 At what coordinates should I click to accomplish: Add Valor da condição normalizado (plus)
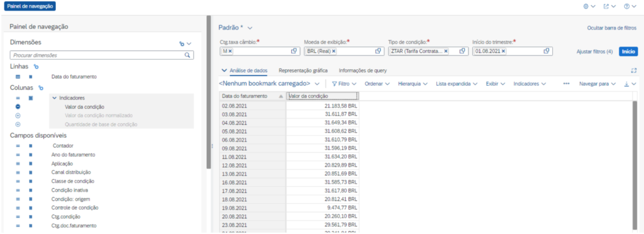click(18, 115)
